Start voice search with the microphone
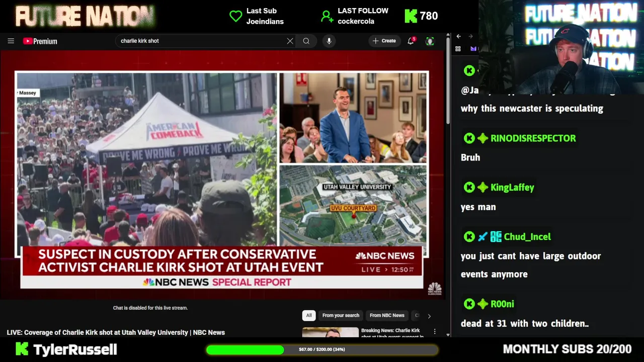Screen dimensions: 644x362 click(x=329, y=41)
